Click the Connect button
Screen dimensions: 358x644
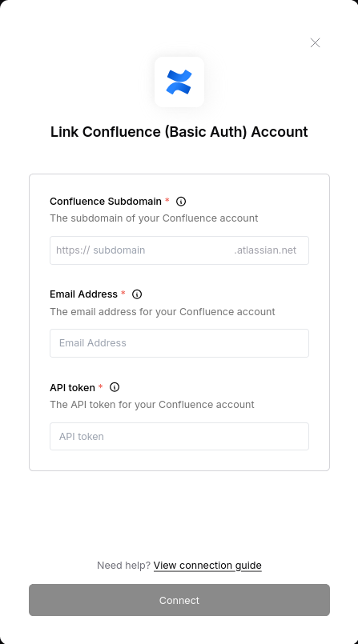coord(179,600)
